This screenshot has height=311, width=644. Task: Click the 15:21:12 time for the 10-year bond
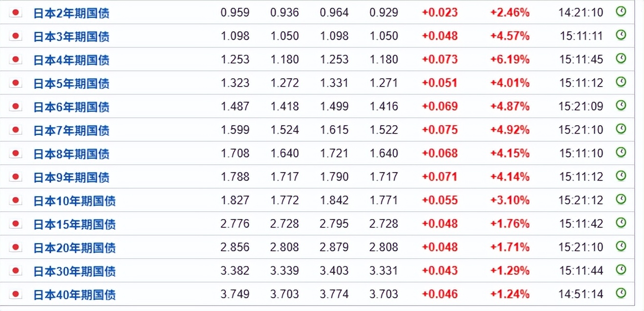coord(581,200)
